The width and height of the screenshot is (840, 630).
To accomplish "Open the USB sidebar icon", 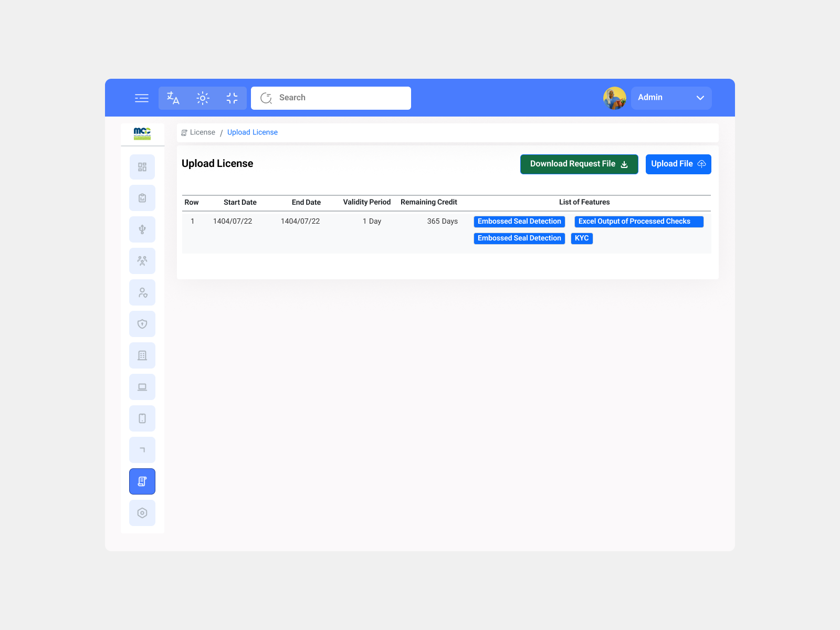I will point(142,229).
